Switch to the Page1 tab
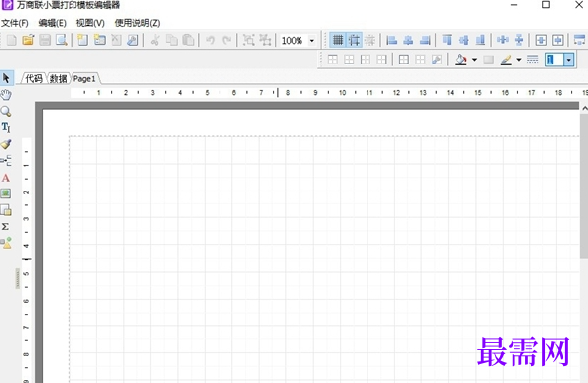Viewport: 588px width, 383px height. 84,79
